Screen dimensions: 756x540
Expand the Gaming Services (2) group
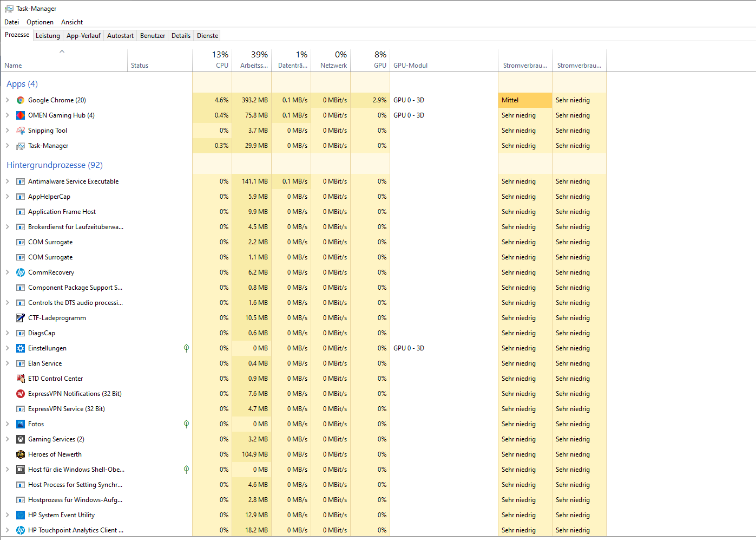(8, 439)
